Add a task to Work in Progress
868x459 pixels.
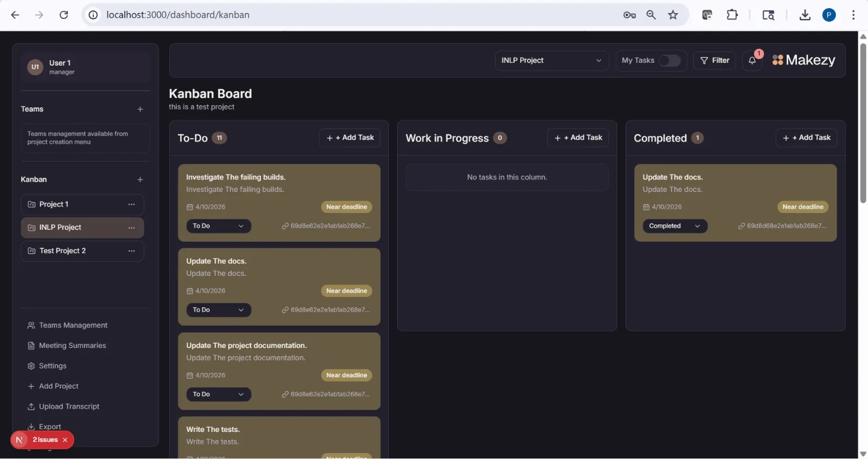(578, 138)
